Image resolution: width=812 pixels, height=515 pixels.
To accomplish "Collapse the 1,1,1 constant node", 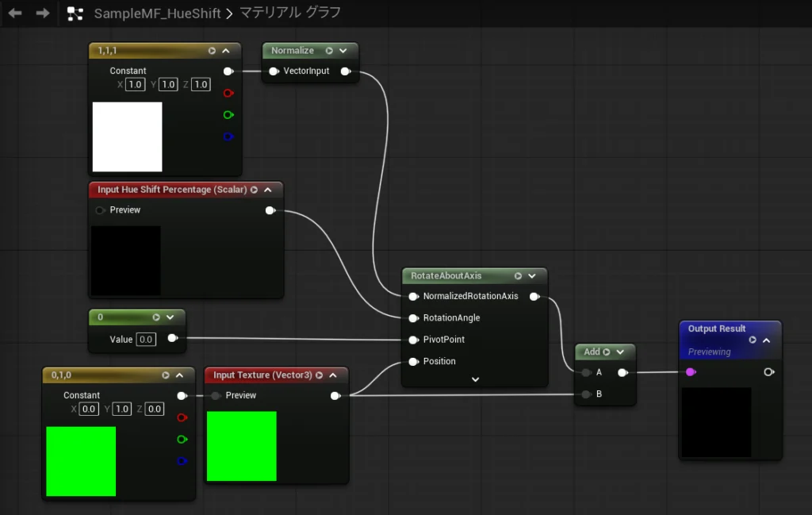I will point(226,51).
